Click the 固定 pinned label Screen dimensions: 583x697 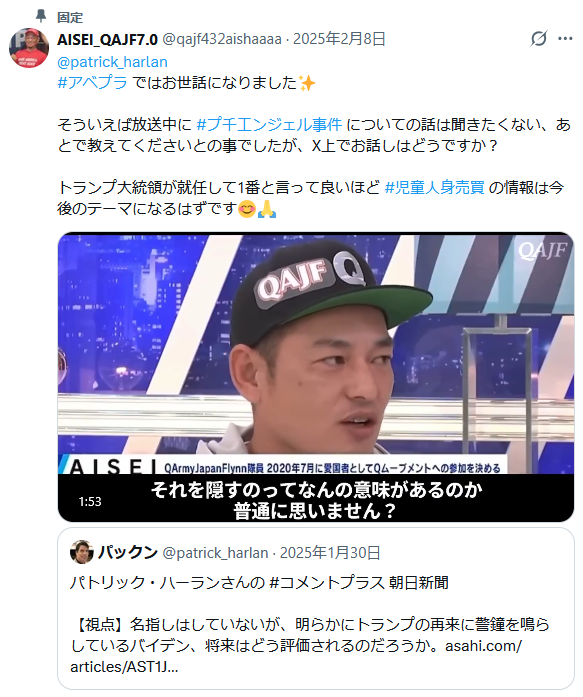coord(70,17)
